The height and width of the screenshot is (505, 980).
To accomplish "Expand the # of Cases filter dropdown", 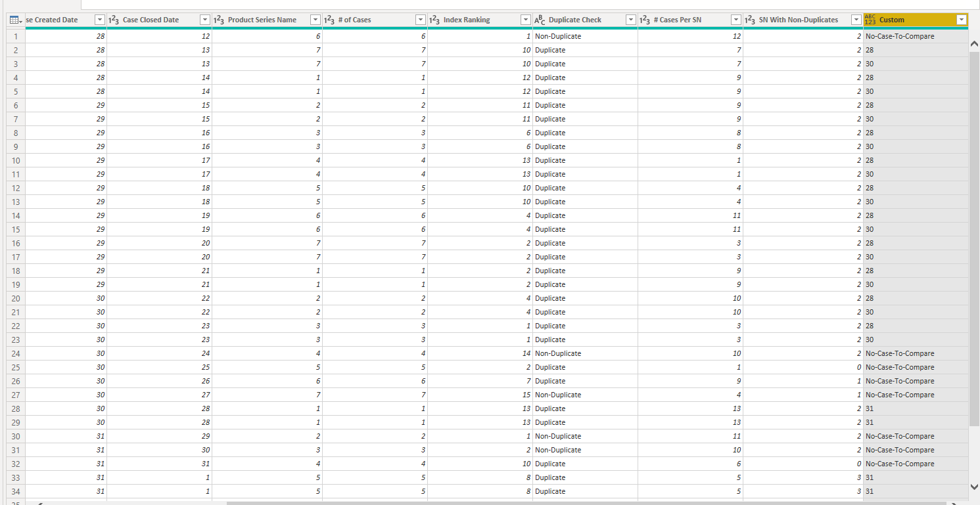I will 420,20.
